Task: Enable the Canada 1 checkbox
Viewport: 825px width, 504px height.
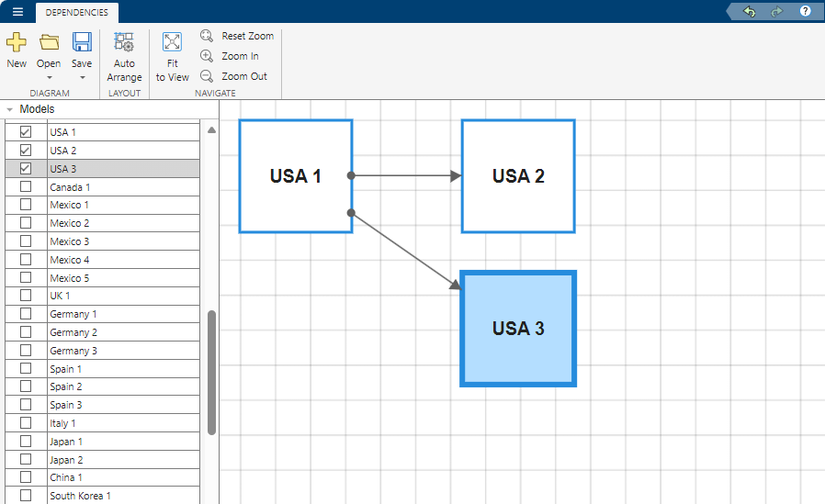Action: (26, 187)
